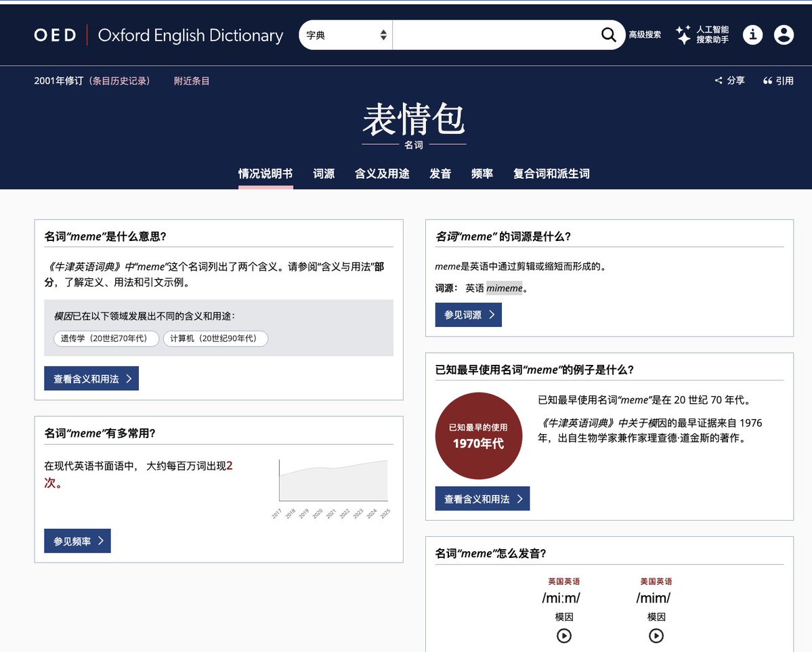Click 查看含义和用法 in the meaning card
The width and height of the screenshot is (812, 652).
[91, 378]
